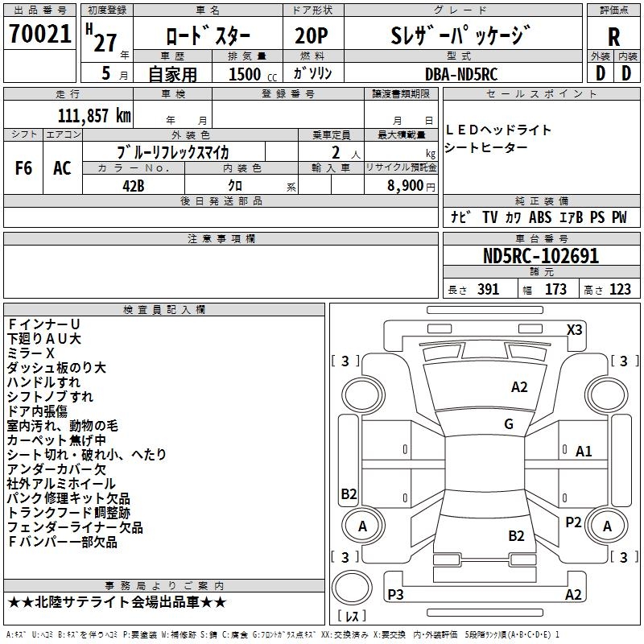Image resolution: width=644 pixels, height=644 pixels.
Task: Click the spare tire circle above レス
Action: pyautogui.click(x=352, y=587)
